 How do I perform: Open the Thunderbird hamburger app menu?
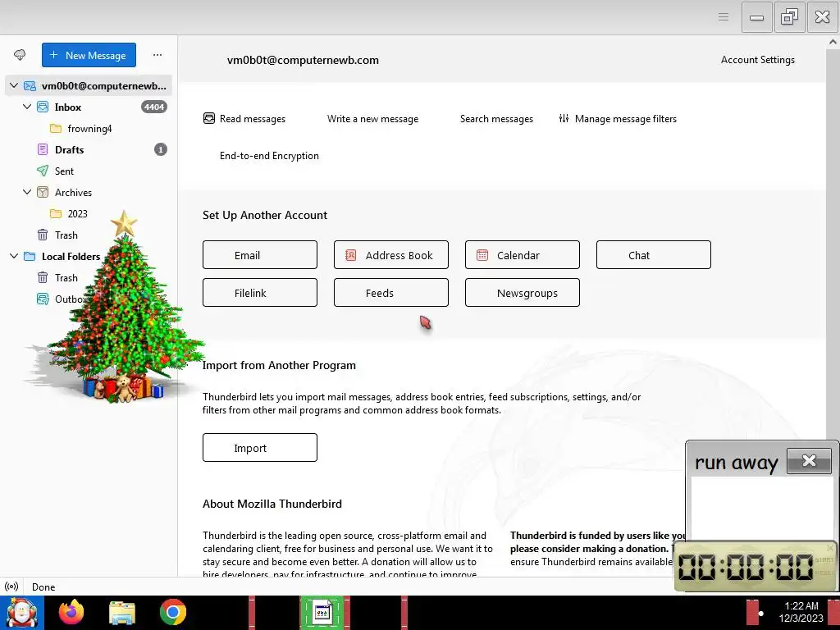tap(724, 17)
